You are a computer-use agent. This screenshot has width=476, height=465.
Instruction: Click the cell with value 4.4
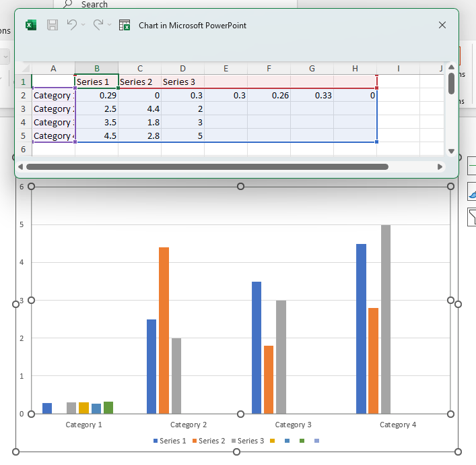(139, 109)
